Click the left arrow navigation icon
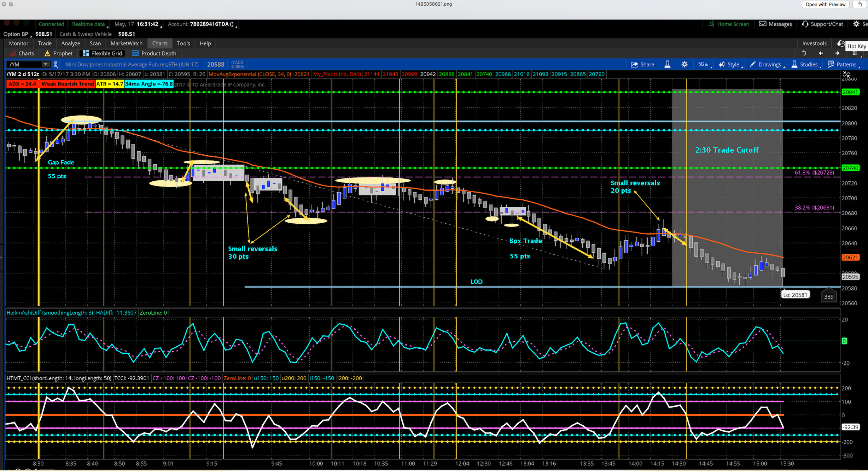The image size is (868, 471). [x=821, y=53]
